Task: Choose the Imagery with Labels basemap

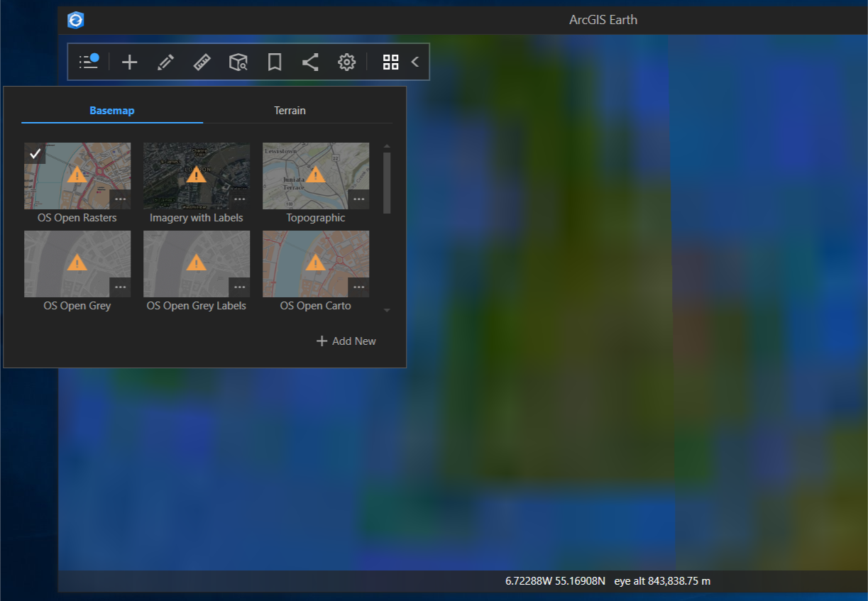Action: [x=197, y=176]
